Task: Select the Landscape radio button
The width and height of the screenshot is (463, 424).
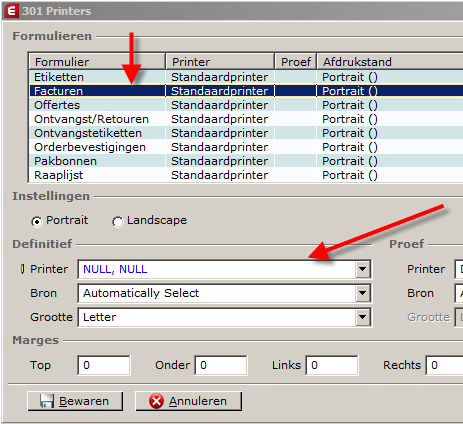Action: (x=117, y=221)
